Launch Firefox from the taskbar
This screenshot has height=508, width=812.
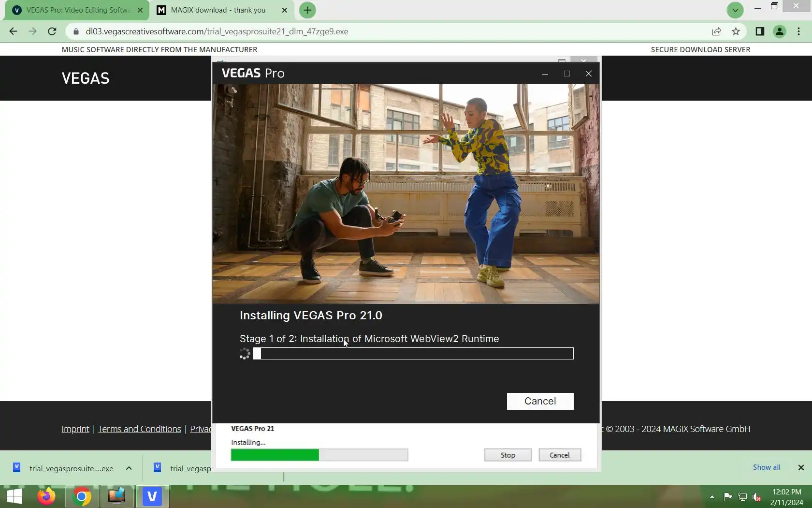coord(46,496)
